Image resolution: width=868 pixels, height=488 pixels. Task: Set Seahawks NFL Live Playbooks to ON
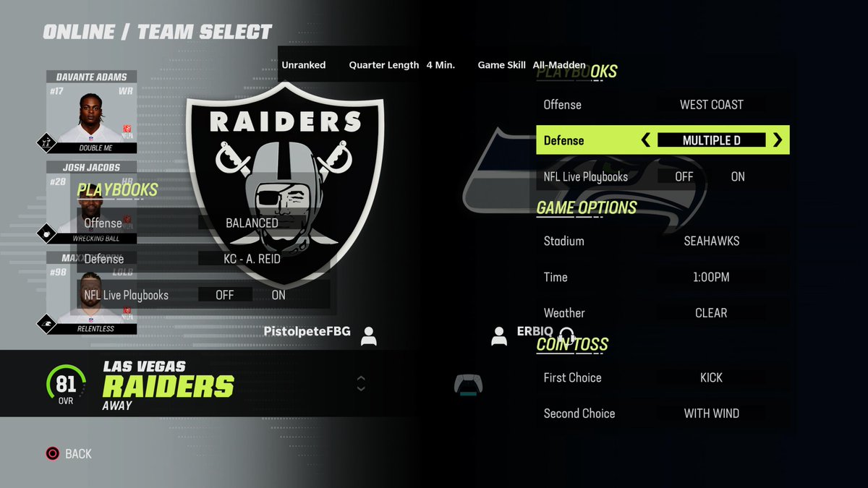pyautogui.click(x=738, y=176)
